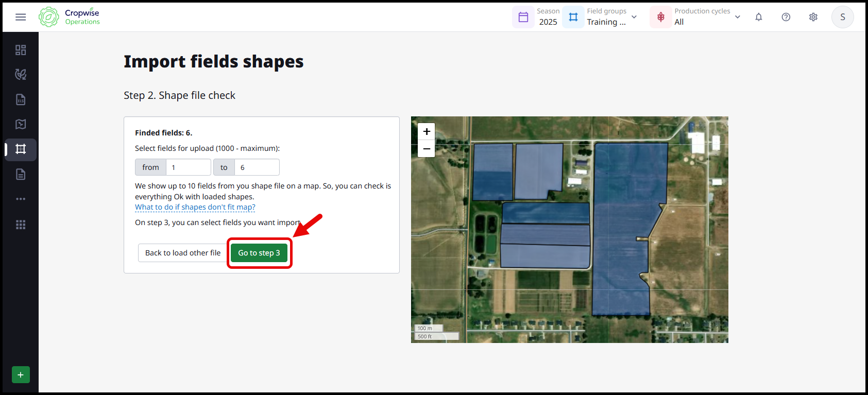
Task: Click "What to do if shapes don't fit map?" link
Action: click(x=195, y=207)
